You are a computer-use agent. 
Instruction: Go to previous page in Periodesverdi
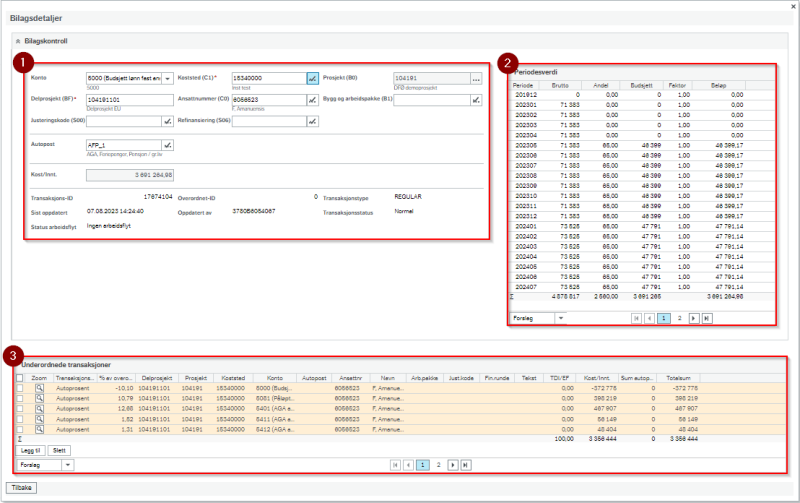(x=649, y=318)
